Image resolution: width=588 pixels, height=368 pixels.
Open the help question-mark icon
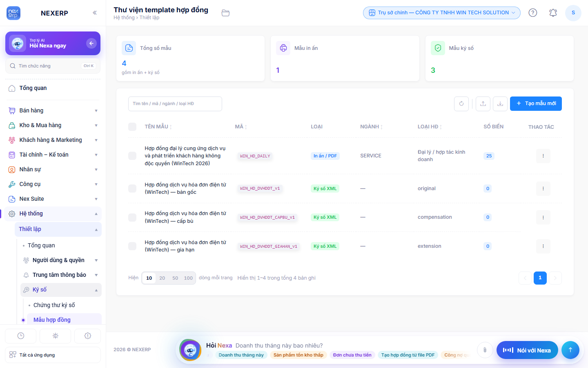[533, 13]
